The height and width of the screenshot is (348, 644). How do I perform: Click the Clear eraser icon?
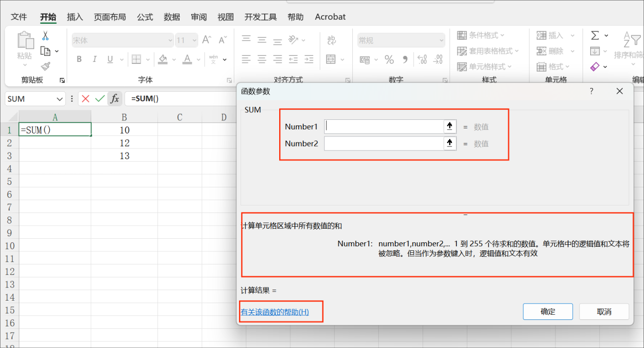(x=595, y=66)
